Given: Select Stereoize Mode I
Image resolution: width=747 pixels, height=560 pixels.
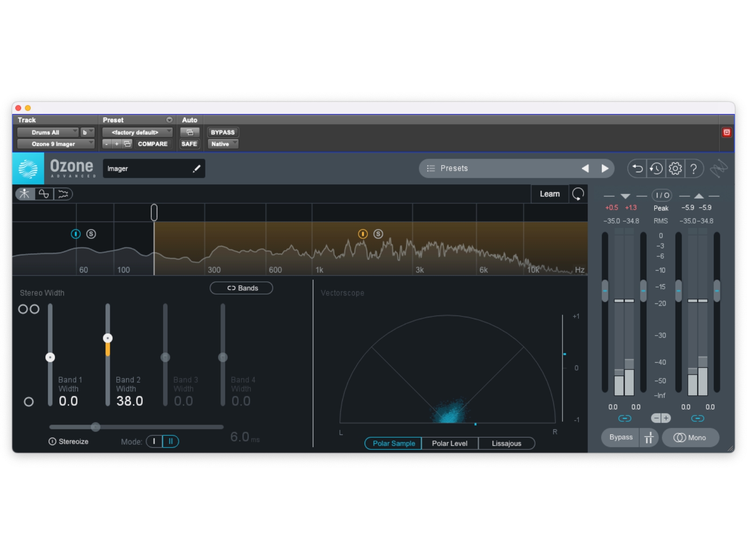Looking at the screenshot, I should [x=154, y=441].
